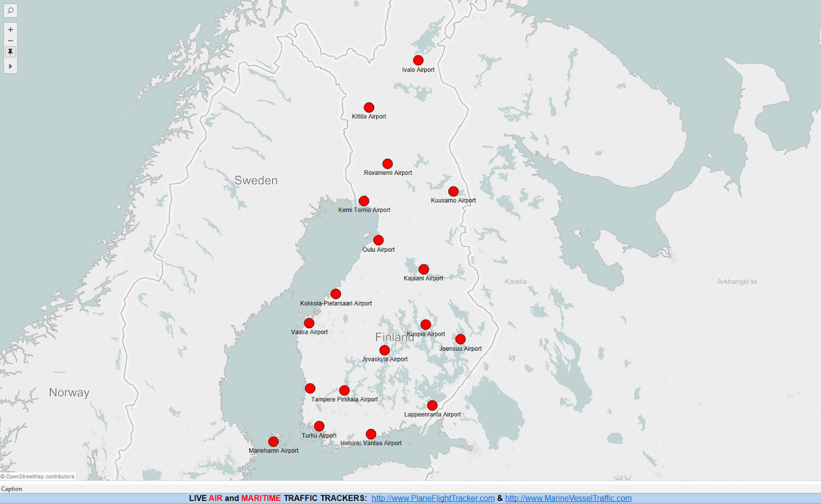821x504 pixels.
Task: Select the Ivalo Airport marker
Action: 418,59
